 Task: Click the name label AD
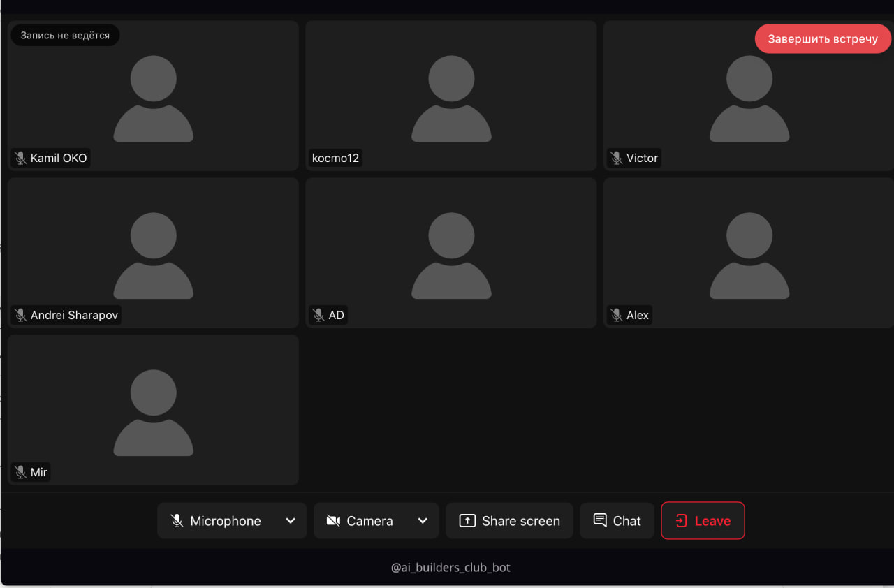336,316
